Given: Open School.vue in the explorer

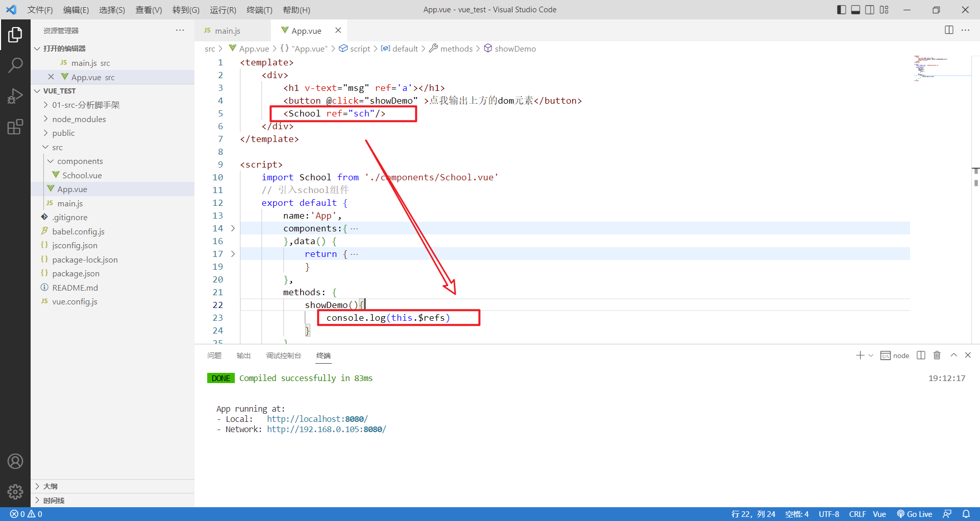Looking at the screenshot, I should click(x=82, y=175).
